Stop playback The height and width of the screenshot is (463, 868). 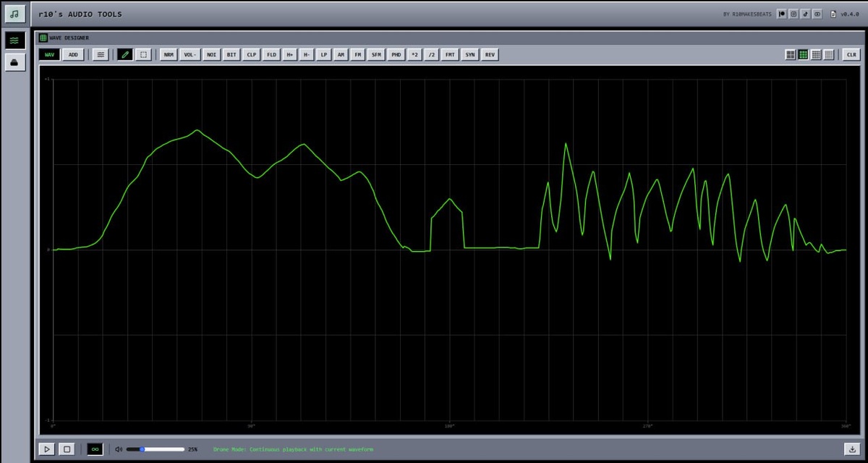pyautogui.click(x=67, y=449)
